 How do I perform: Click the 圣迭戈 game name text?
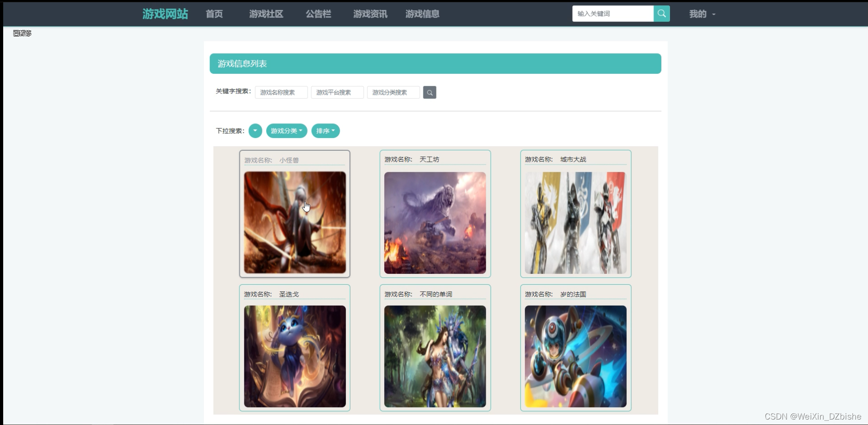pyautogui.click(x=289, y=294)
